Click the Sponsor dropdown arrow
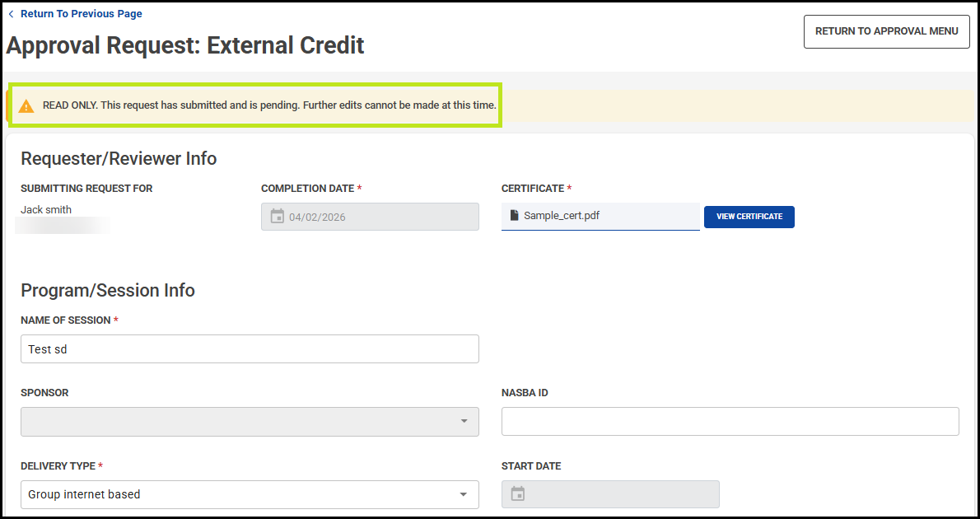This screenshot has height=519, width=980. click(464, 422)
